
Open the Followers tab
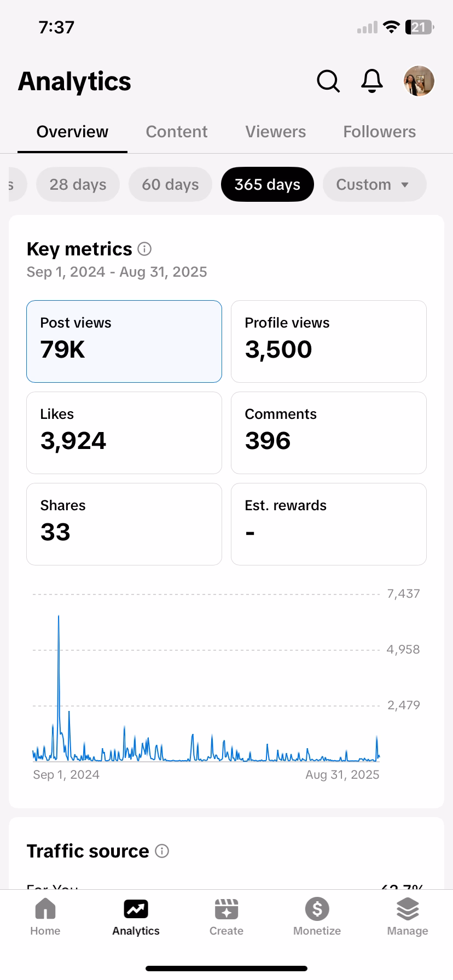[380, 132]
